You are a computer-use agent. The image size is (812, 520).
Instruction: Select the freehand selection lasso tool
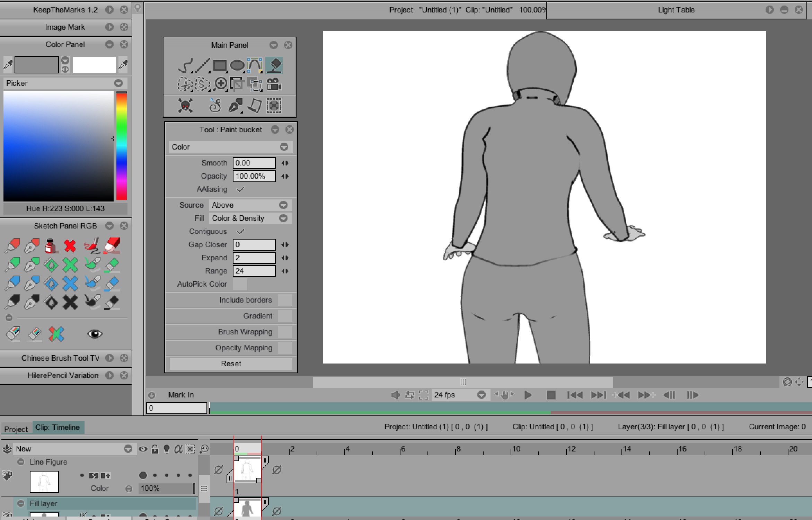[x=203, y=84]
